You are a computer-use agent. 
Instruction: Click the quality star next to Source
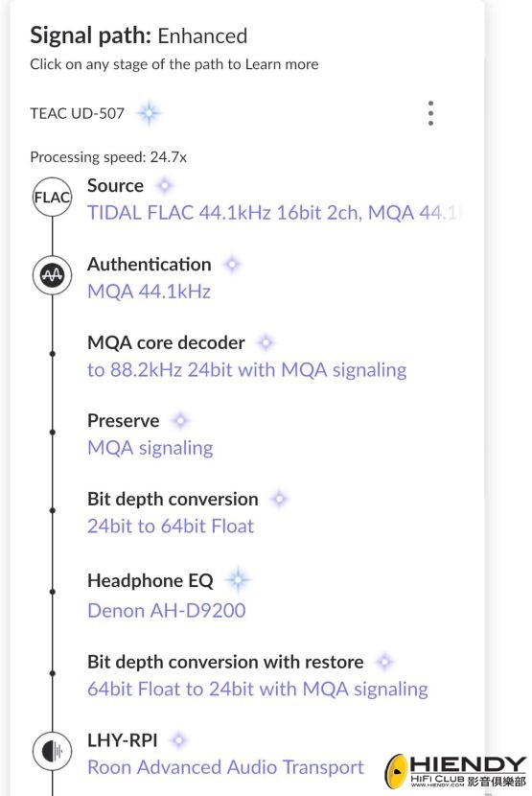[x=165, y=186]
